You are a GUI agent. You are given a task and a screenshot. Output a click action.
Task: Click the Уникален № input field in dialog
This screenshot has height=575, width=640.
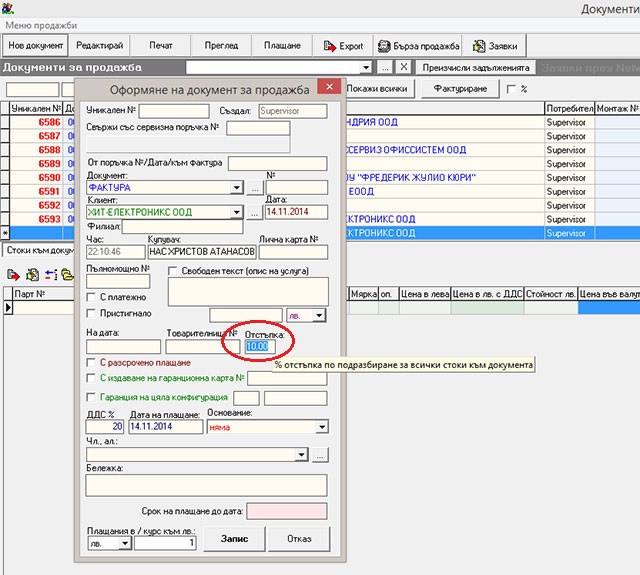click(174, 111)
